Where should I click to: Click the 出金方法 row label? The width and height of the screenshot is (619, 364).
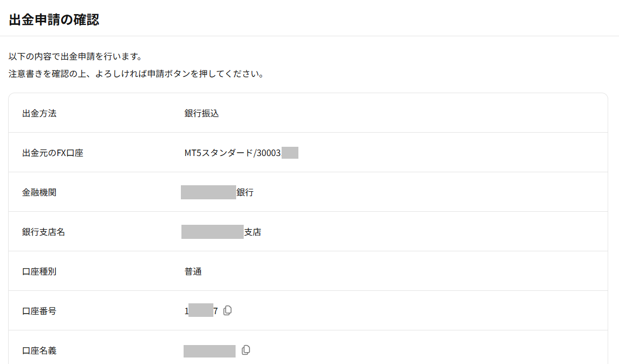tap(39, 113)
